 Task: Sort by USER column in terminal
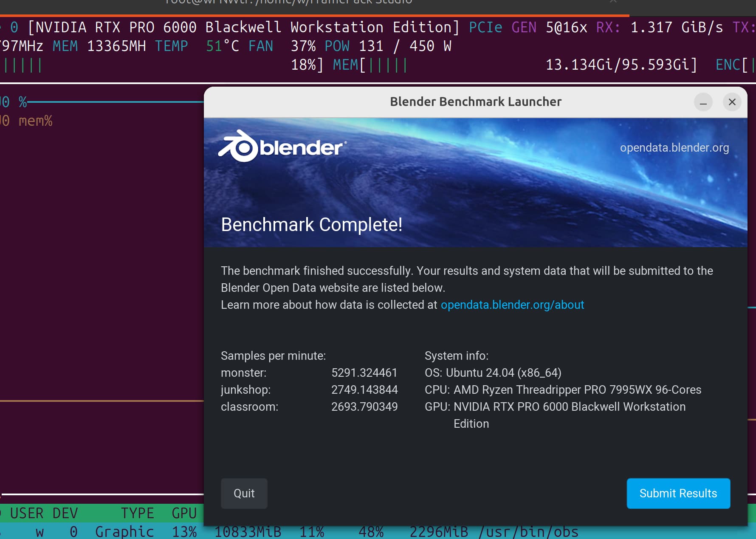coord(27,513)
